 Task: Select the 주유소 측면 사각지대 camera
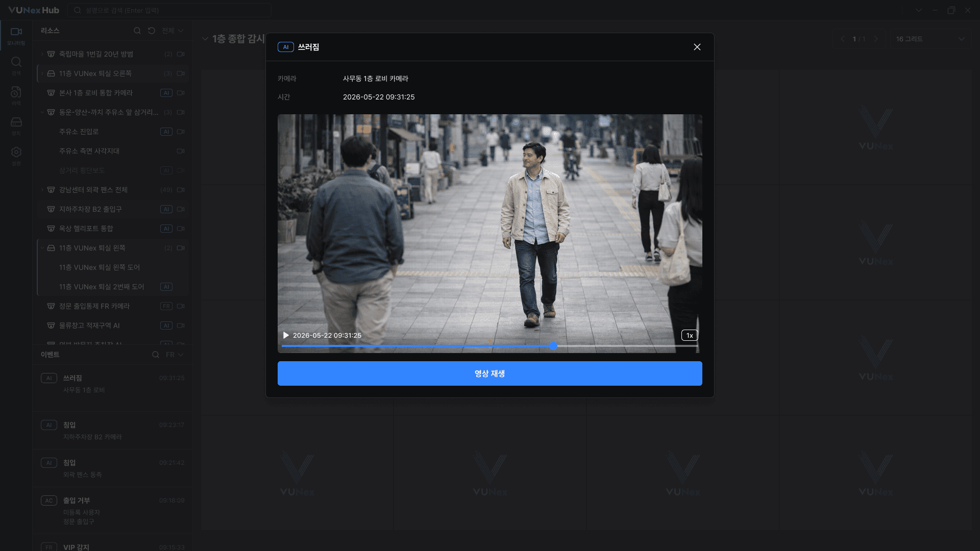click(113, 151)
